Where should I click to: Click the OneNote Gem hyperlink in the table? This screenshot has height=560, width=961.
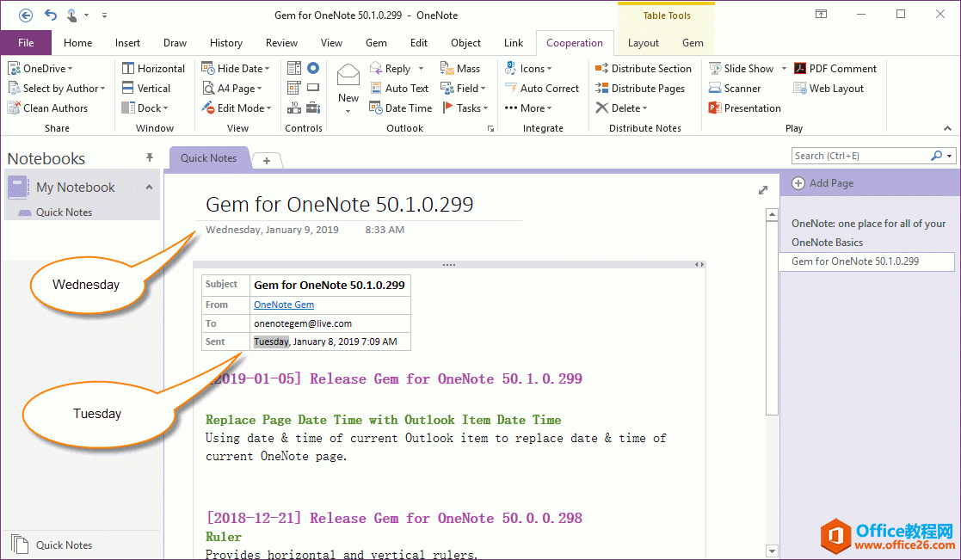[284, 304]
